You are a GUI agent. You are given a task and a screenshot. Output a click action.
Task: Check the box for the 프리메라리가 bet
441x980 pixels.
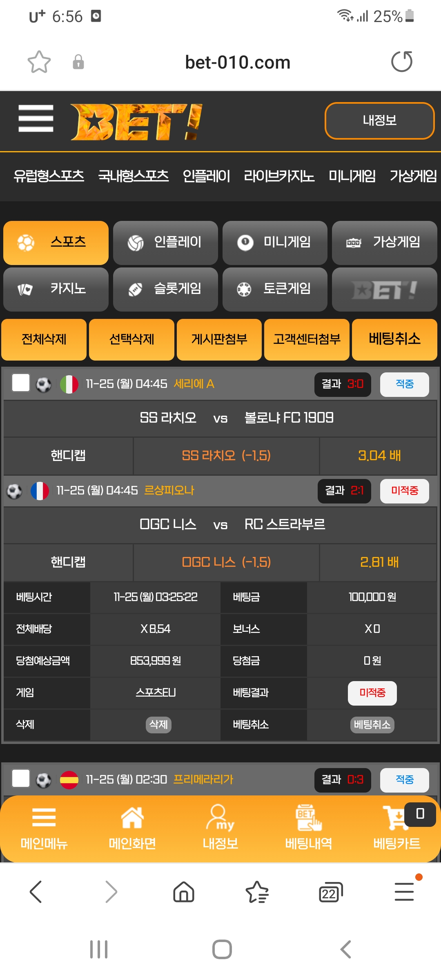click(21, 778)
